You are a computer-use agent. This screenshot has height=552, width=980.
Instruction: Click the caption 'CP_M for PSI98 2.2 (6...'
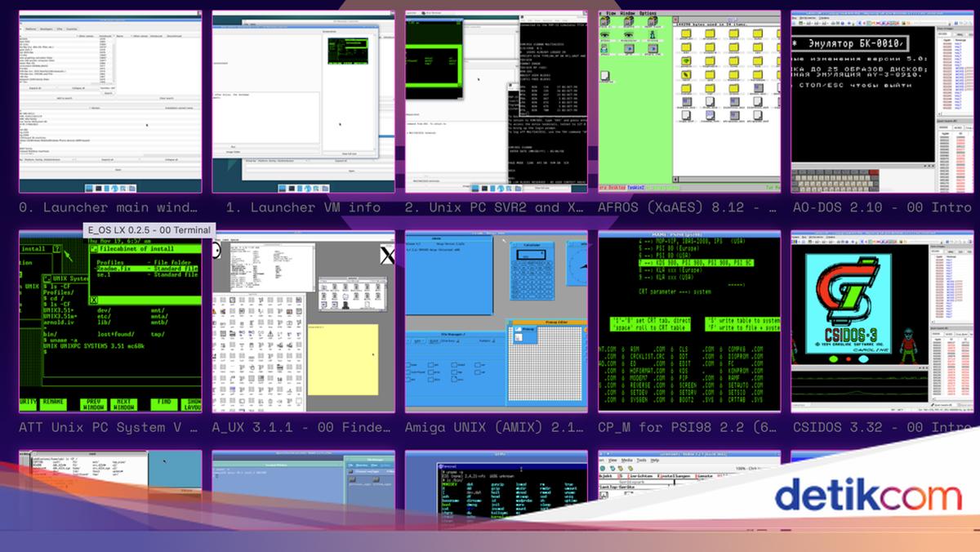click(688, 427)
